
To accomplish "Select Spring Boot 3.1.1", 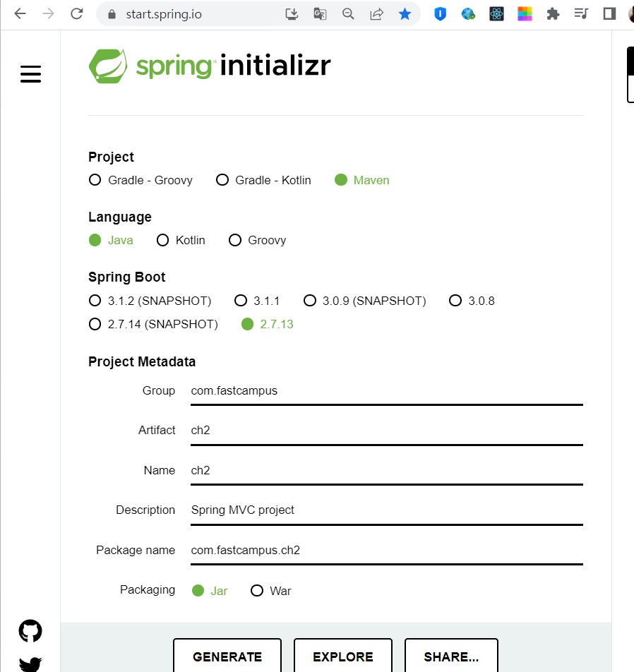I will tap(257, 301).
